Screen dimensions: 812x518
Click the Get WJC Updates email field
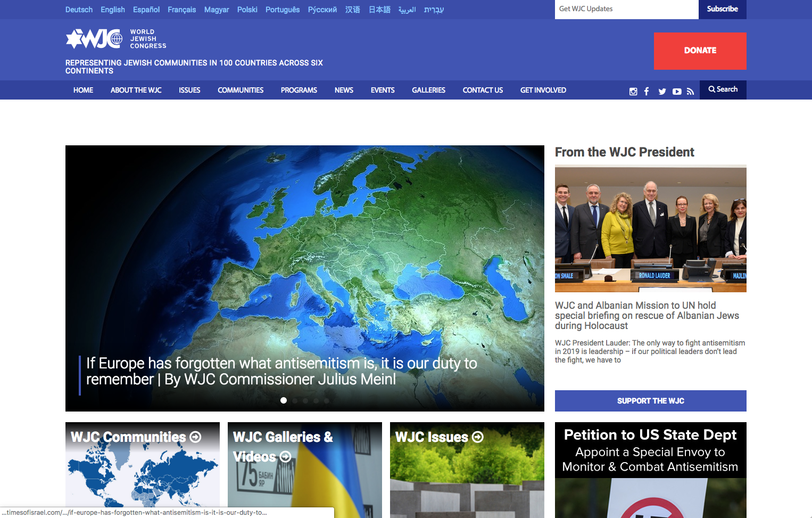point(627,9)
